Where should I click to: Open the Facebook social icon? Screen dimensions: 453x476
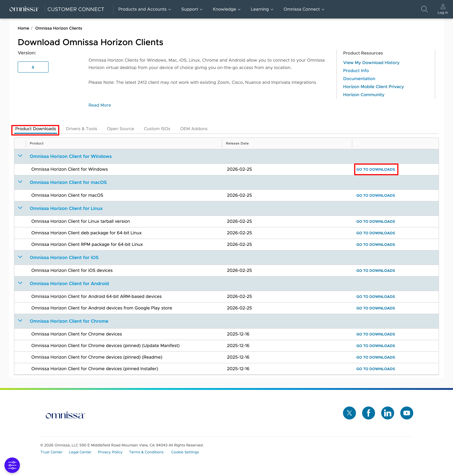[x=368, y=413]
